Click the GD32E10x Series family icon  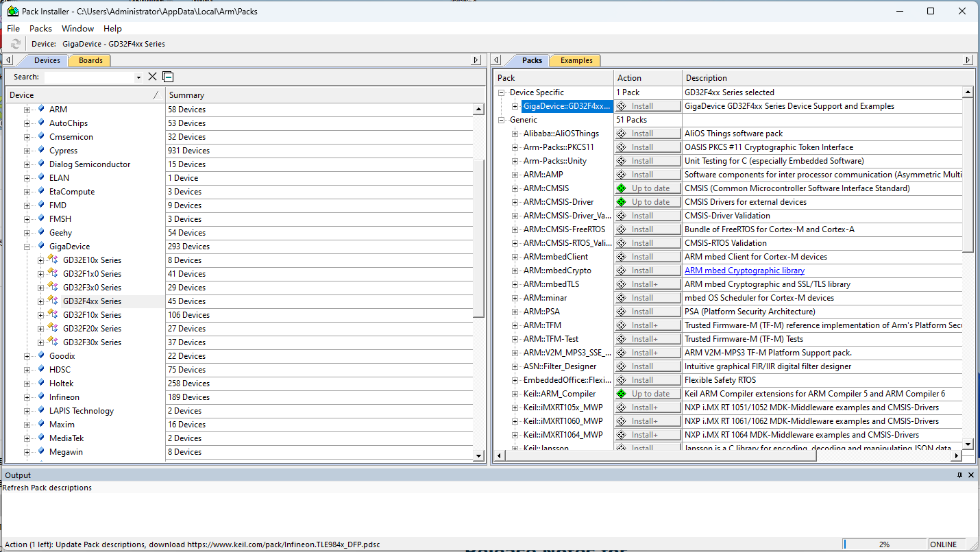53,260
